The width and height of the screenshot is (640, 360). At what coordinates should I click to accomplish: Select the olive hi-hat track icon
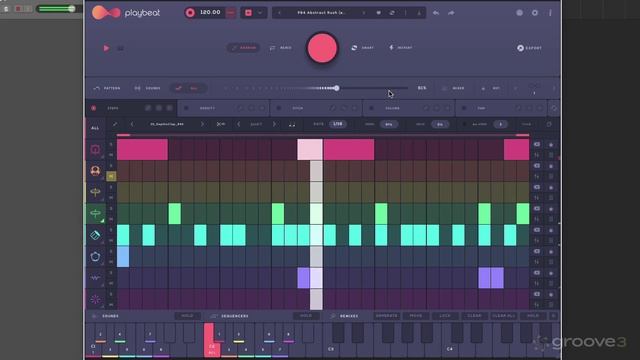[x=95, y=192]
